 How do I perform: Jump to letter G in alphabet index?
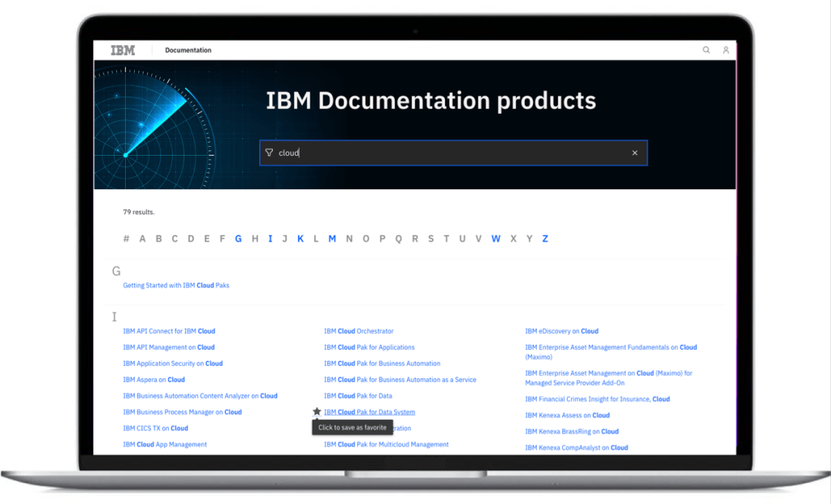coord(238,239)
